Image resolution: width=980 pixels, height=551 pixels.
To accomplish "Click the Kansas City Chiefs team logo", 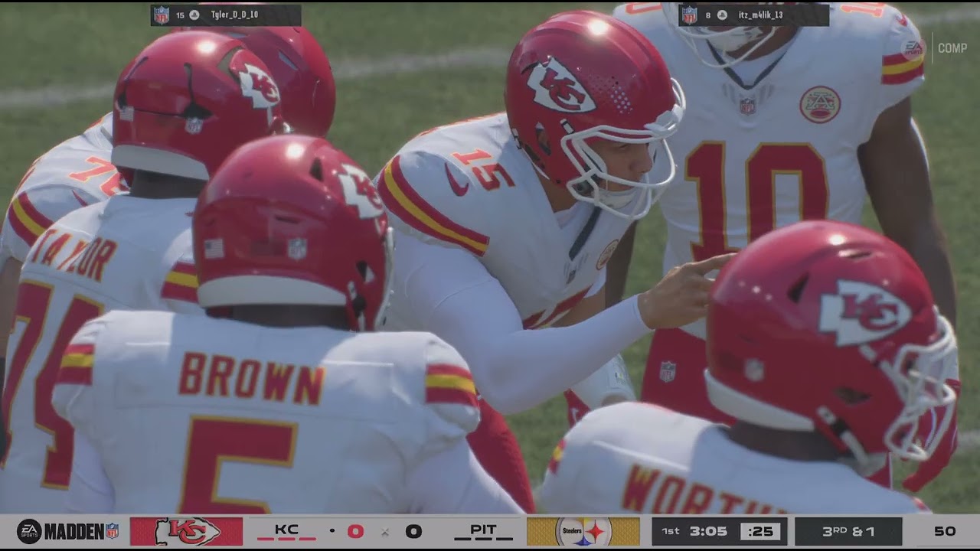I will (186, 531).
